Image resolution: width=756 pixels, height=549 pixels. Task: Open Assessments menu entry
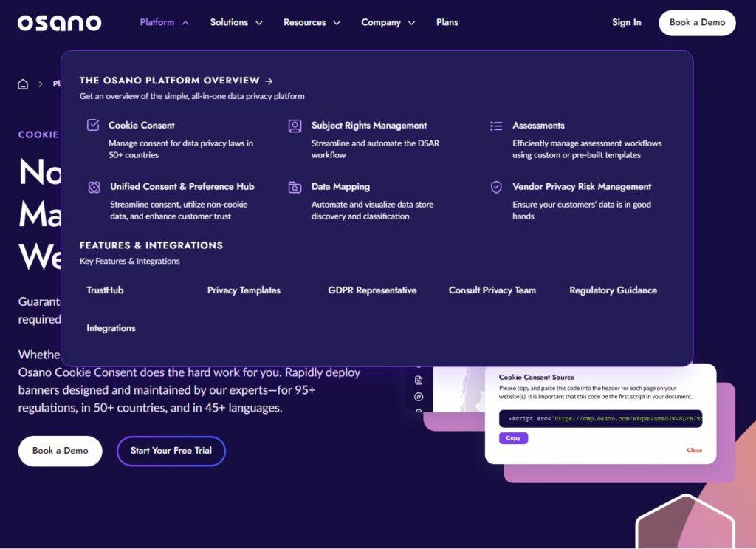click(x=538, y=126)
